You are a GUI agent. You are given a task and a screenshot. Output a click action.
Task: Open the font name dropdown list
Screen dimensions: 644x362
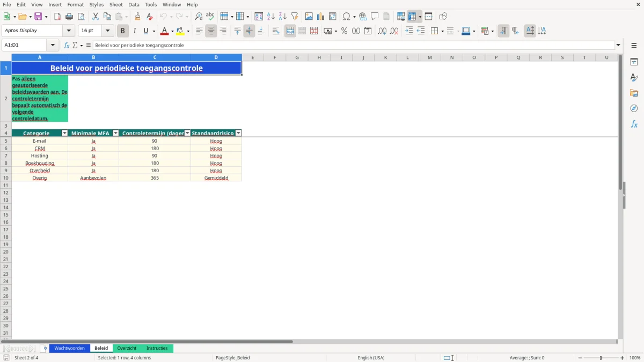pyautogui.click(x=69, y=31)
